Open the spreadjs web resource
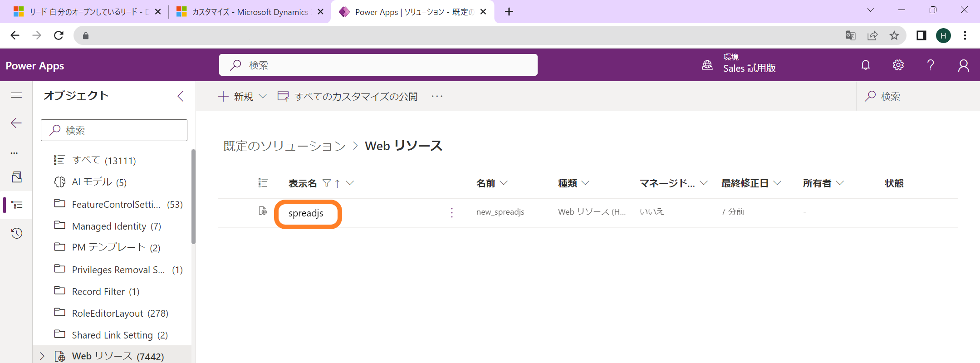The height and width of the screenshot is (363, 980). tap(306, 213)
